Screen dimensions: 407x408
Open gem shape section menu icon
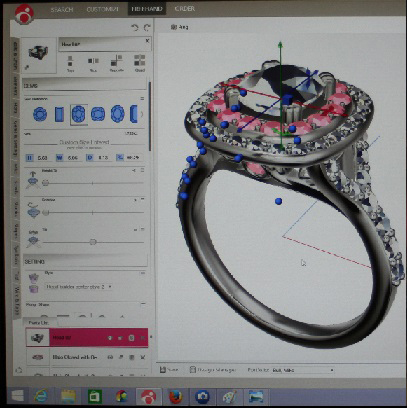[142, 99]
